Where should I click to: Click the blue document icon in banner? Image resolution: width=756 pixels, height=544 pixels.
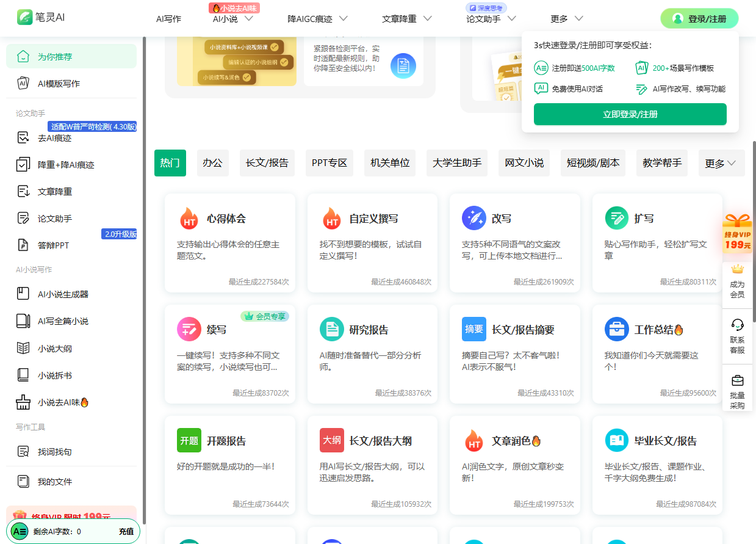click(403, 66)
